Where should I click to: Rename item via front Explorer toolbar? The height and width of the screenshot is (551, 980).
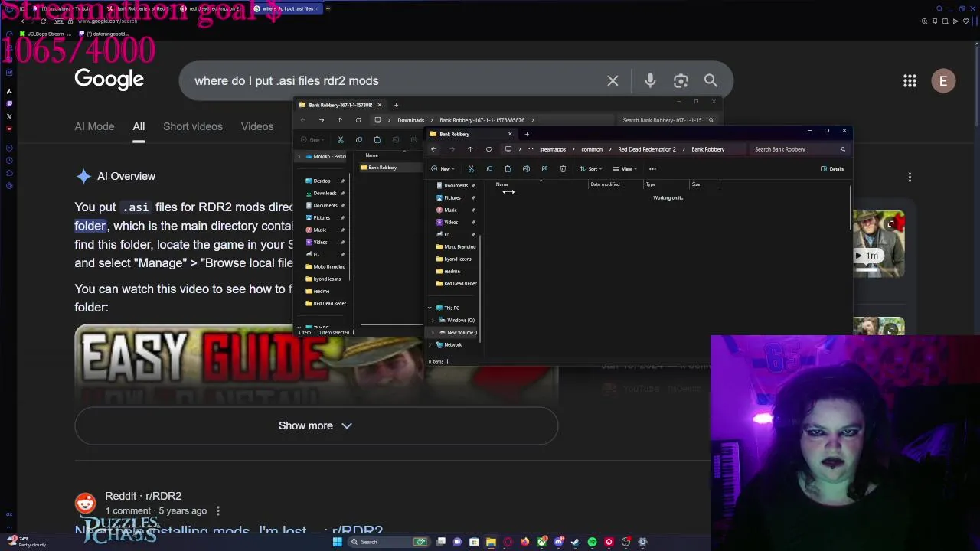(x=526, y=169)
